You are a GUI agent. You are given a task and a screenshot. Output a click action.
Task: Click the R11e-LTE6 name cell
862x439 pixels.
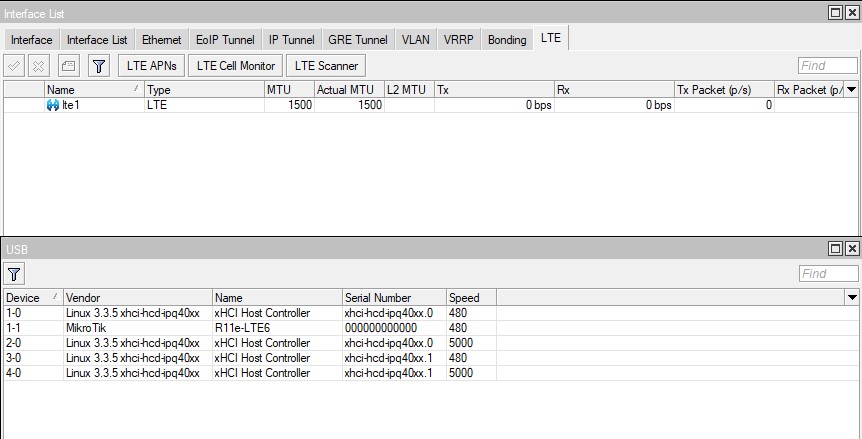277,328
